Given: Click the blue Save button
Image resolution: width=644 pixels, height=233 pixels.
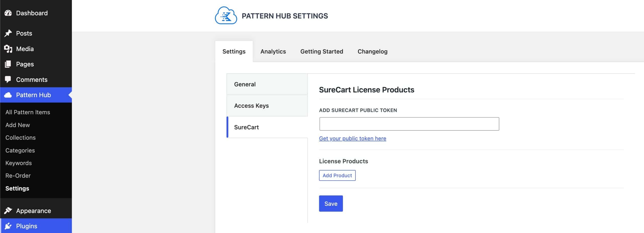Looking at the screenshot, I should pyautogui.click(x=331, y=204).
